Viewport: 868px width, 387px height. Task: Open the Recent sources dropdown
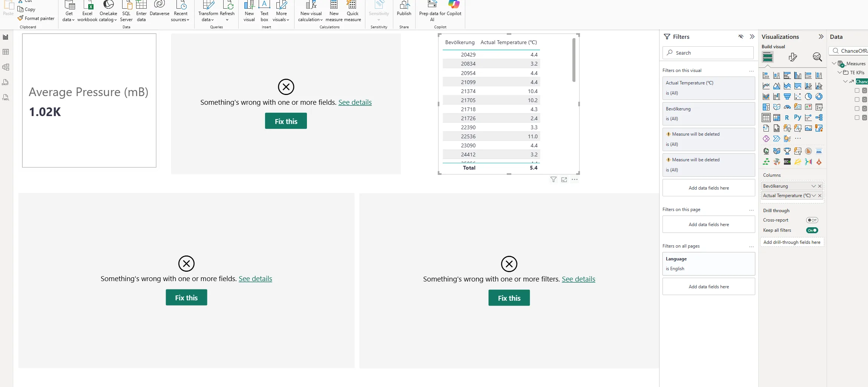(180, 11)
